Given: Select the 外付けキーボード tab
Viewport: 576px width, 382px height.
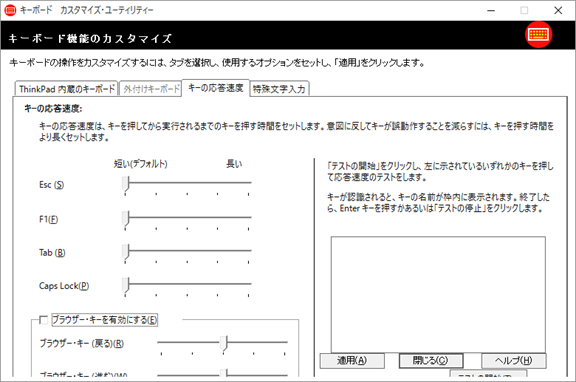Looking at the screenshot, I should [151, 89].
